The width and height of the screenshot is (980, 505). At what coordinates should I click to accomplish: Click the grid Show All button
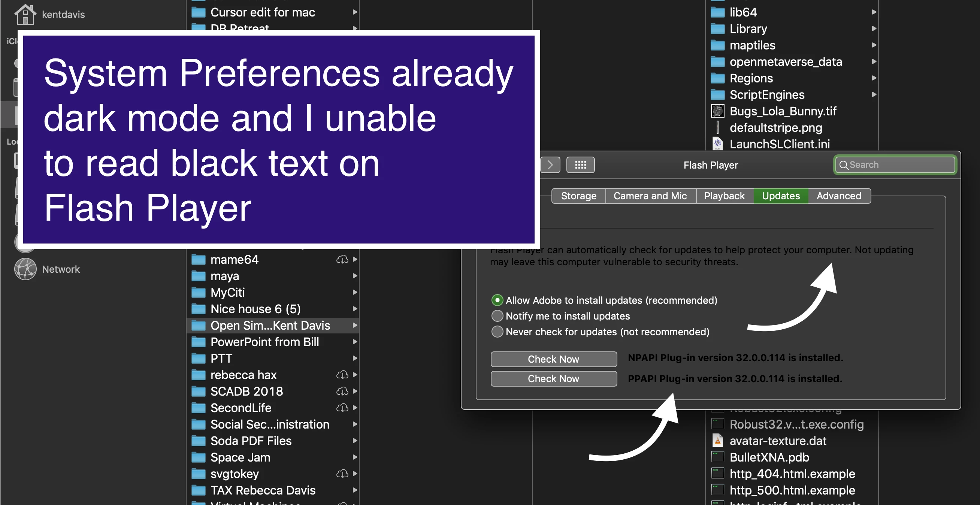click(580, 165)
